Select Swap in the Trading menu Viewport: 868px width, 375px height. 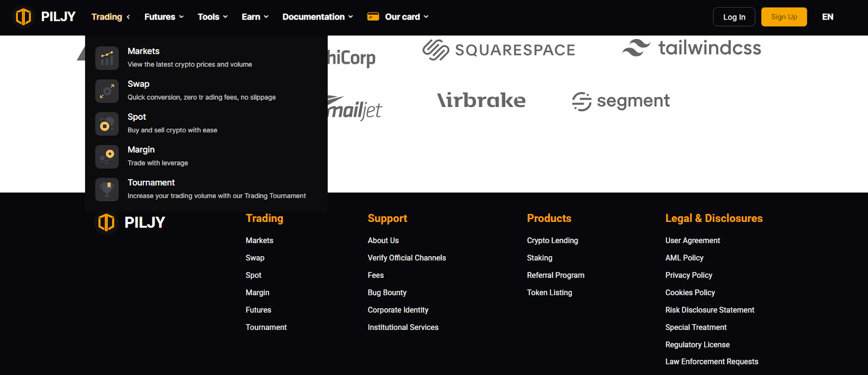click(x=206, y=91)
